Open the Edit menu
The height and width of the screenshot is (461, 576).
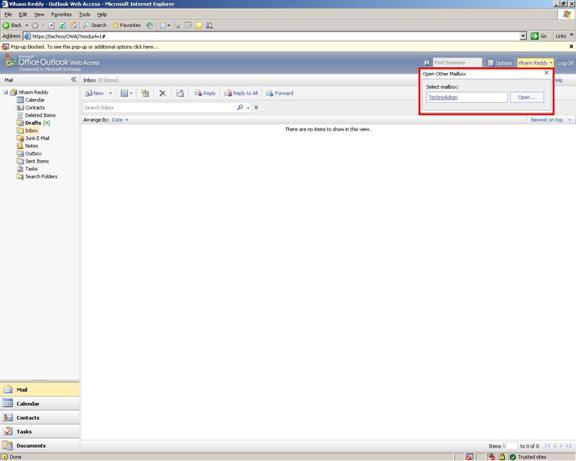(x=23, y=14)
